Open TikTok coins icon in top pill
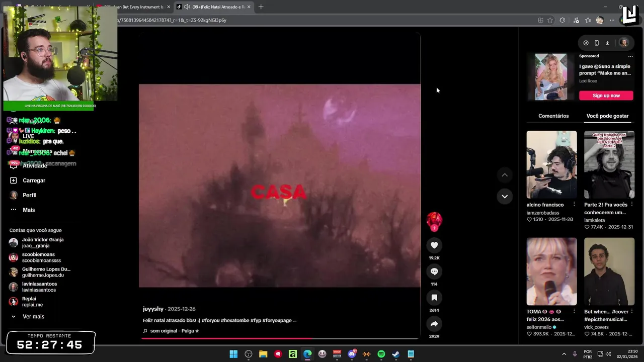Viewport: 644px width, 362px height. [586, 43]
